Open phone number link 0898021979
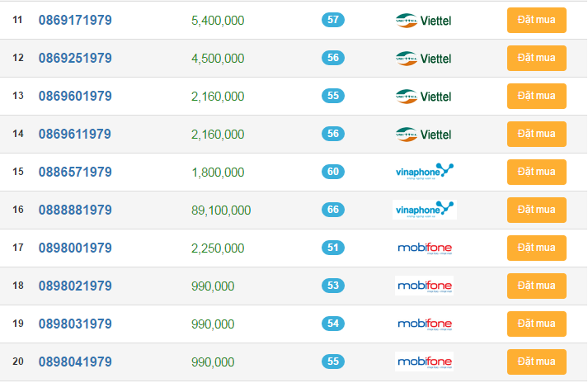Viewport: 588px width, 383px height. (75, 286)
